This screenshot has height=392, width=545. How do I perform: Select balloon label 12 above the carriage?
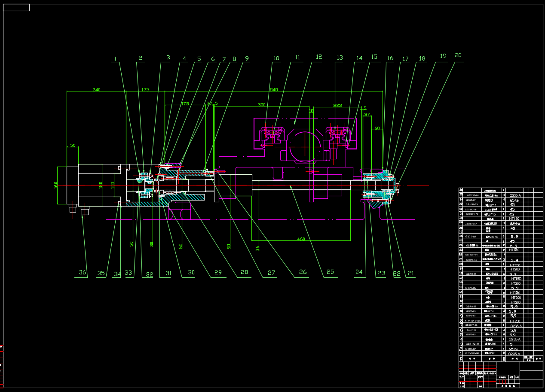click(318, 57)
